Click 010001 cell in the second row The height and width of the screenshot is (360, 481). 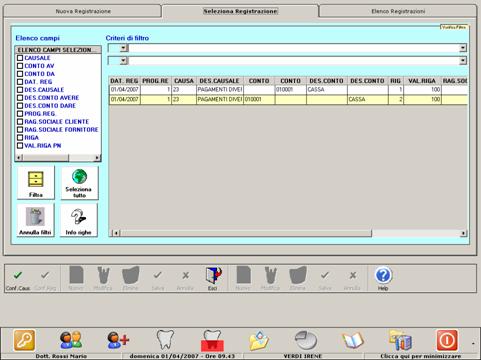[259, 99]
